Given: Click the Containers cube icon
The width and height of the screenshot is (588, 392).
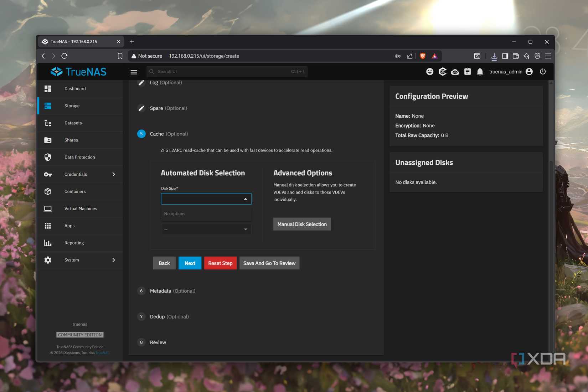Looking at the screenshot, I should (x=48, y=191).
